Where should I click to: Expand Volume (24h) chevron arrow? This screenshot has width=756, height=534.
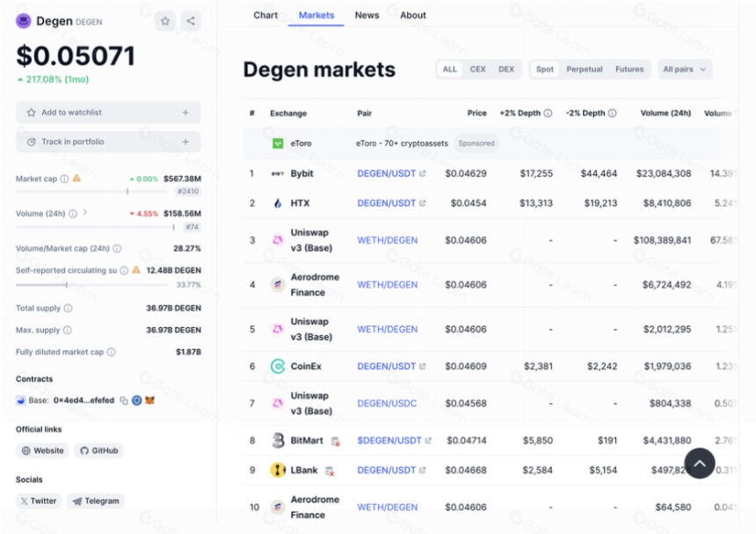85,213
